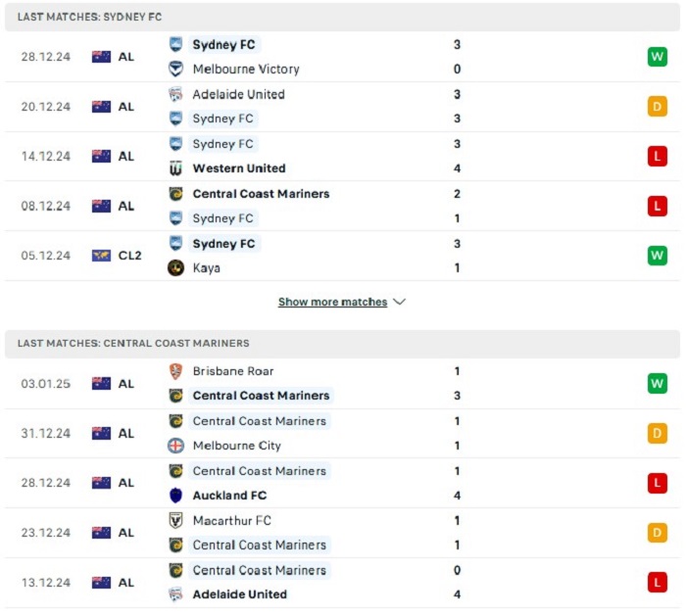Click the Melbourne City club logo
The image size is (686, 616).
point(175,446)
